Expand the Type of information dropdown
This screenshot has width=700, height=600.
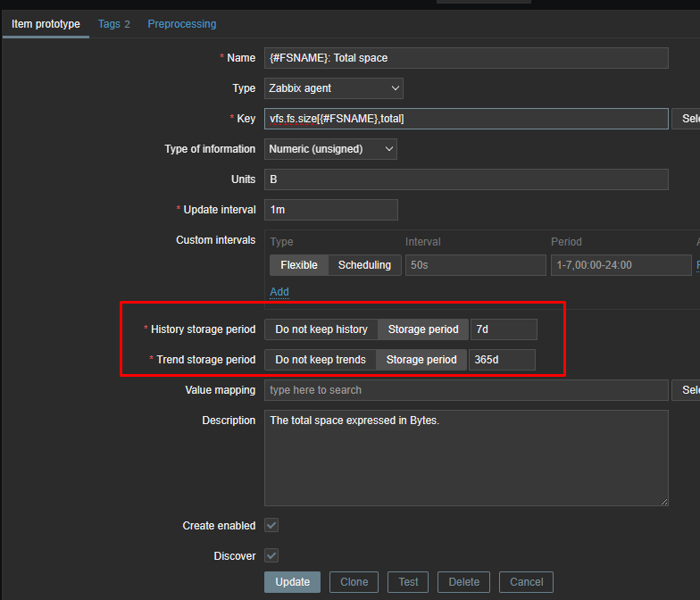click(x=330, y=149)
